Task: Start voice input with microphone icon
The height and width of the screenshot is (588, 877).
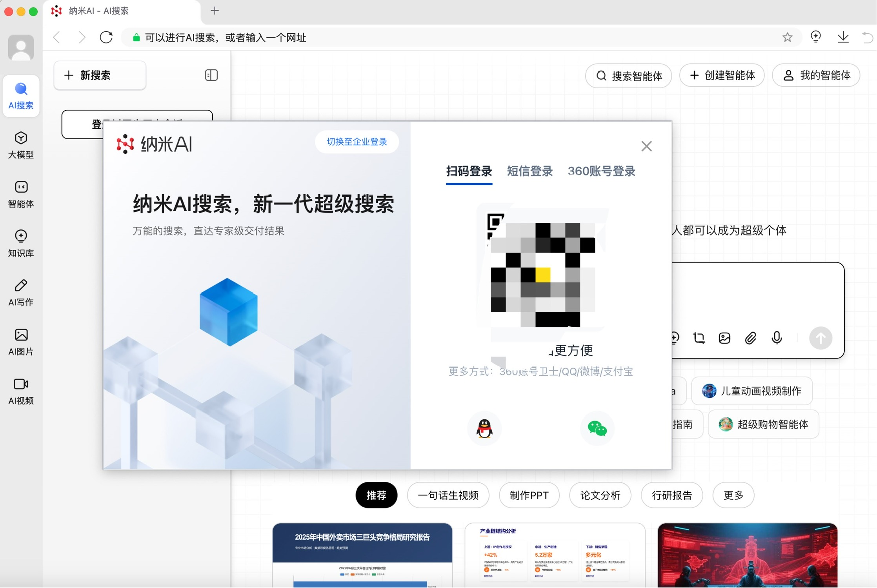Action: pos(777,338)
